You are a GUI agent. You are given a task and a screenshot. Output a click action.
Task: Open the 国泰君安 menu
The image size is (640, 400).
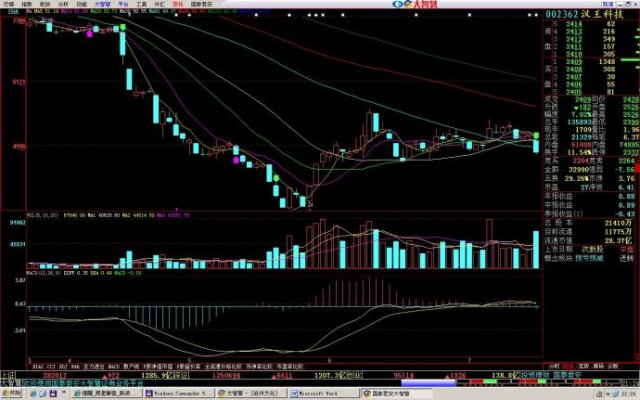(202, 4)
